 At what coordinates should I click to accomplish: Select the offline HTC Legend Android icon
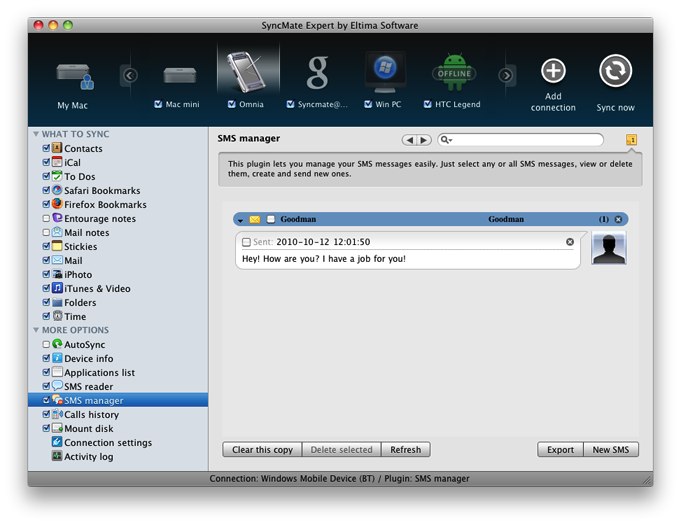(x=454, y=72)
